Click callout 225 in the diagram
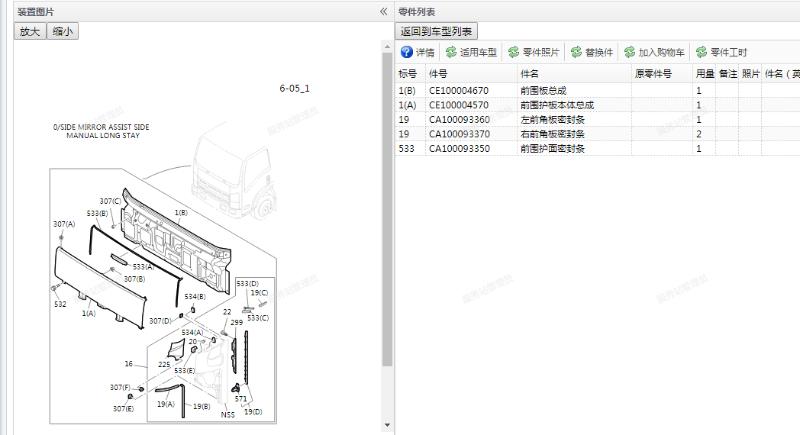Image resolution: width=800 pixels, height=435 pixels. coord(164,365)
